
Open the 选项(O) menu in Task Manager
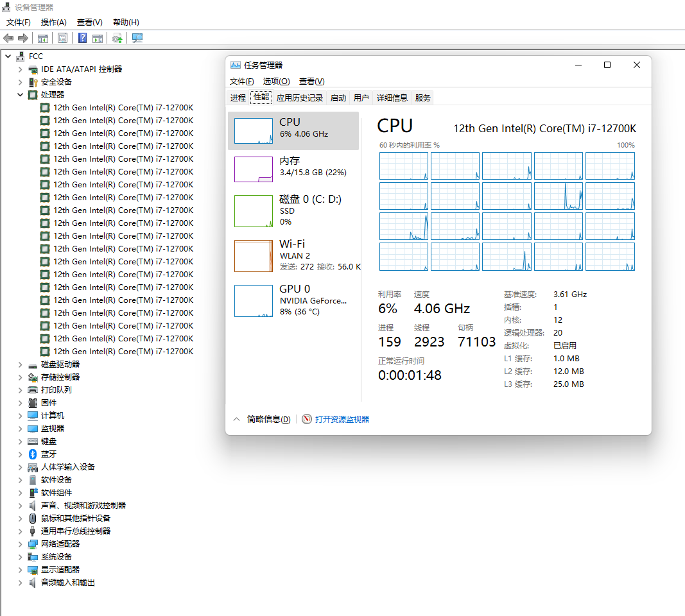point(276,81)
